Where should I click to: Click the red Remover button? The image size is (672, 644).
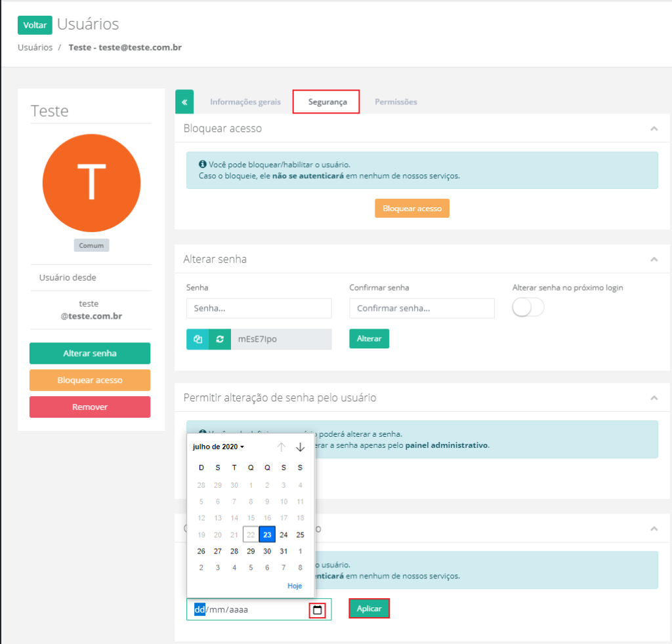89,407
